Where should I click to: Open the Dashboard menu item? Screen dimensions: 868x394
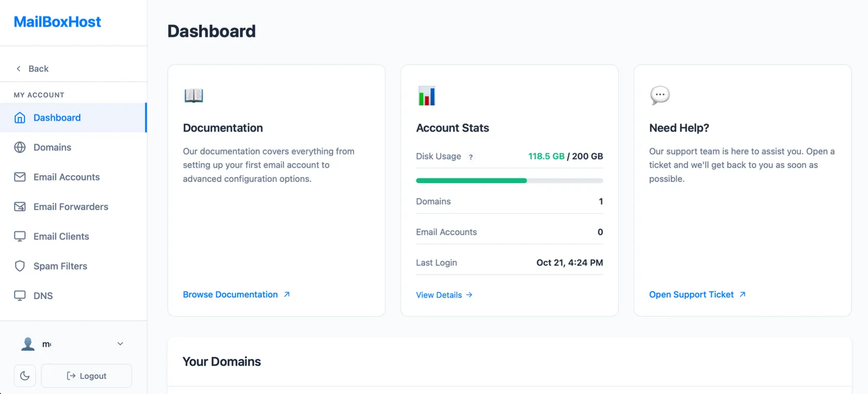click(x=73, y=118)
